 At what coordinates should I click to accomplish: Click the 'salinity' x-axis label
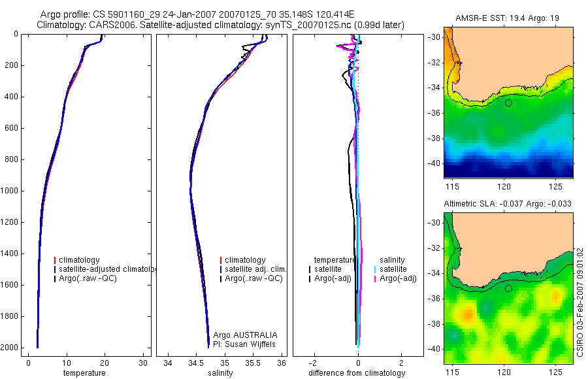220,373
